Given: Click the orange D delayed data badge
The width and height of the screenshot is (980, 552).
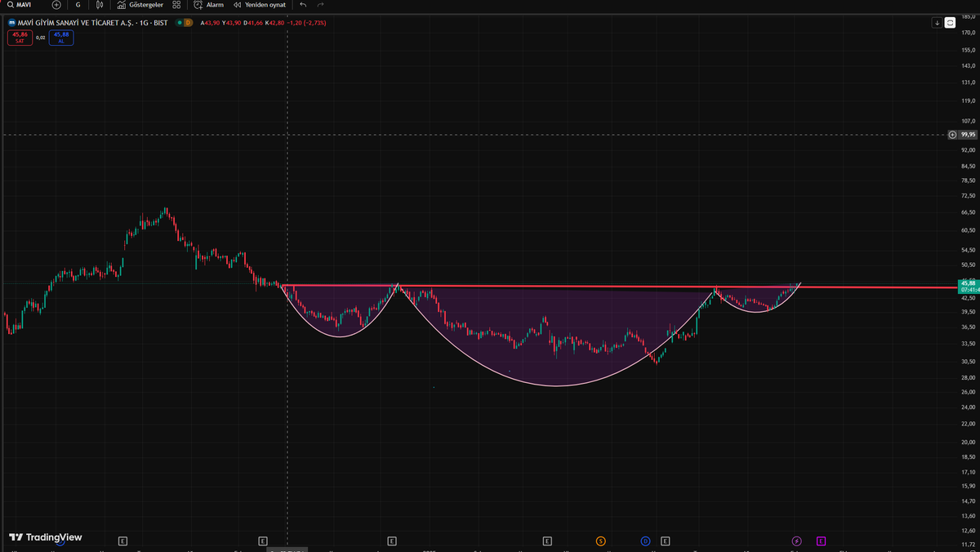Looking at the screenshot, I should (x=188, y=23).
